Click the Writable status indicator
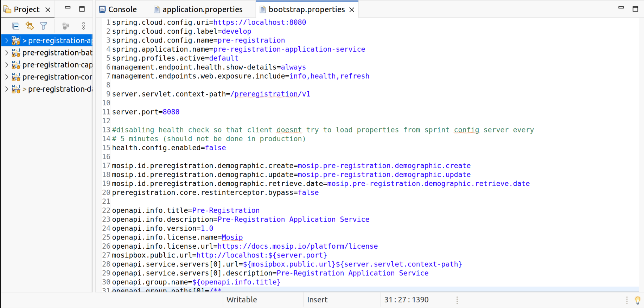 click(x=242, y=300)
